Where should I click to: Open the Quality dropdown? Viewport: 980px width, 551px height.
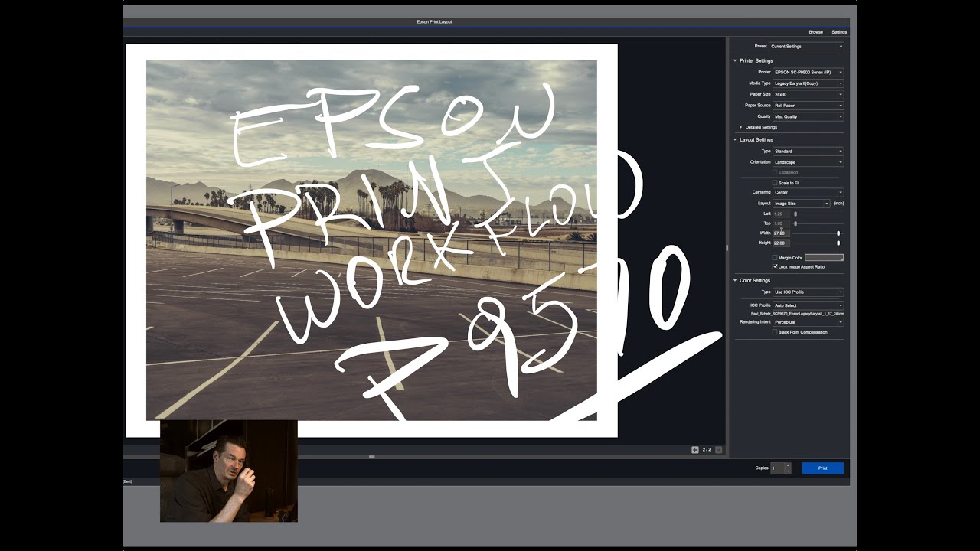point(808,116)
